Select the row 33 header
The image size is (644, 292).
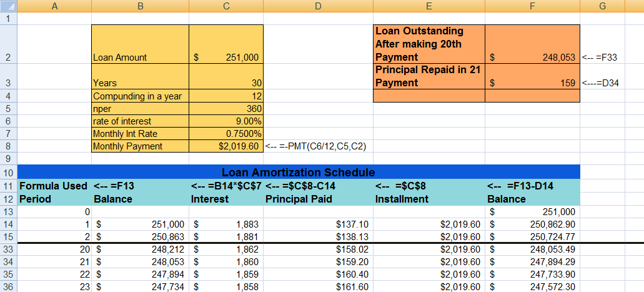pyautogui.click(x=9, y=248)
